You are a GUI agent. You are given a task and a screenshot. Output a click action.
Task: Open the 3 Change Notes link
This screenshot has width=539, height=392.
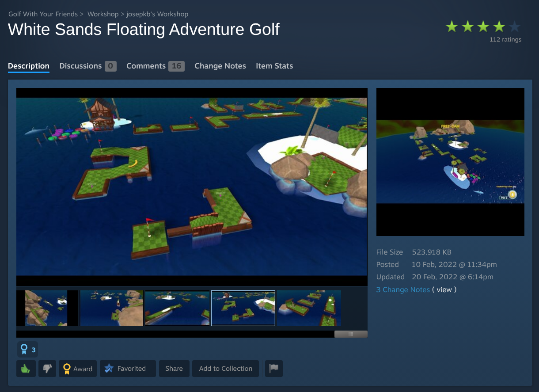[403, 289]
